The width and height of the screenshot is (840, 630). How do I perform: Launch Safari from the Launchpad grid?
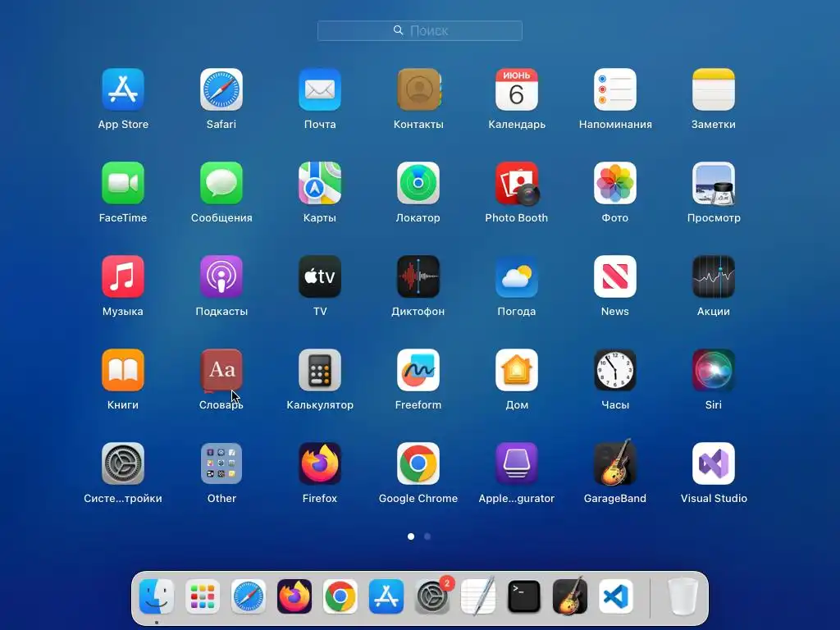click(x=221, y=89)
